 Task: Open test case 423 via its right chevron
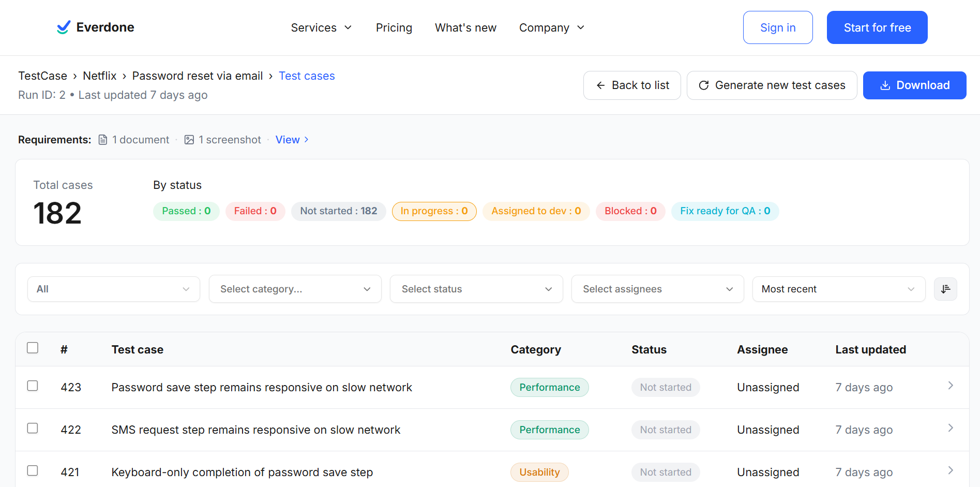951,385
